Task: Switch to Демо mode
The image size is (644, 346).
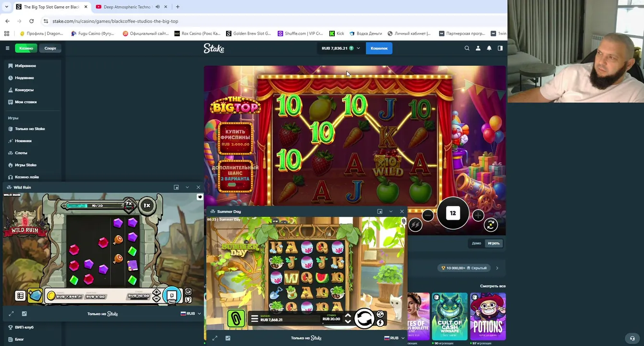Action: pos(476,243)
